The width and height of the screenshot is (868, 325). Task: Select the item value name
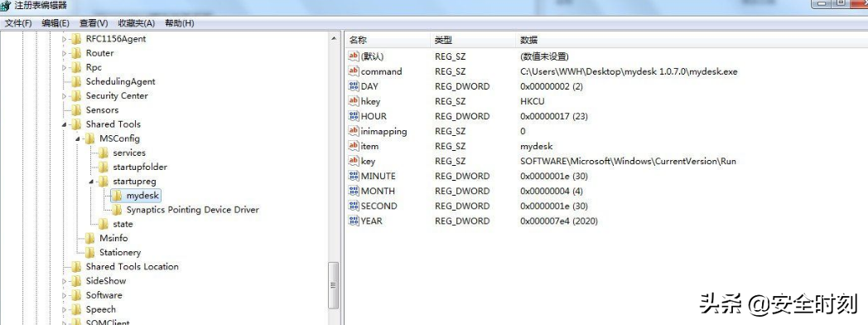[x=369, y=146]
